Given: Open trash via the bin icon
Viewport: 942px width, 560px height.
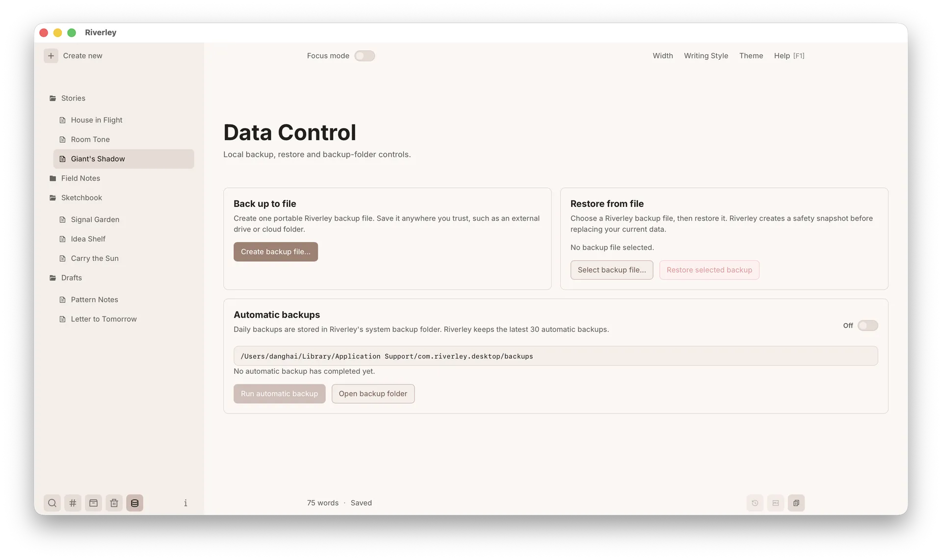Looking at the screenshot, I should [x=114, y=503].
